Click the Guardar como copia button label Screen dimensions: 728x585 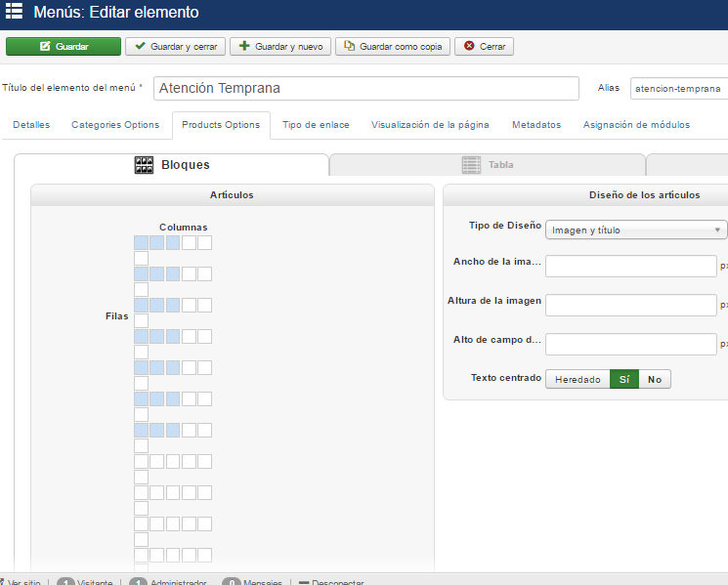point(401,47)
